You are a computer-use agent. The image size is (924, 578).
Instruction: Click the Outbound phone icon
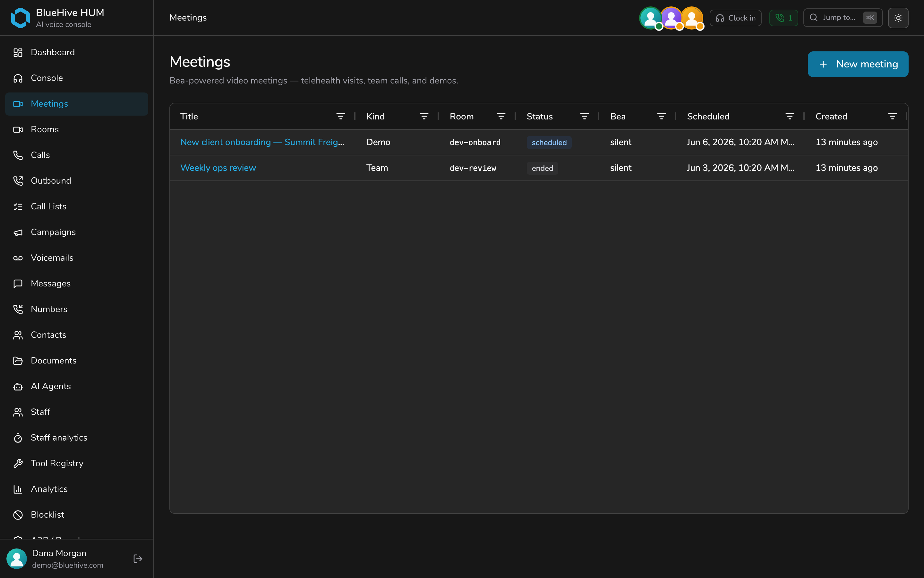[18, 181]
